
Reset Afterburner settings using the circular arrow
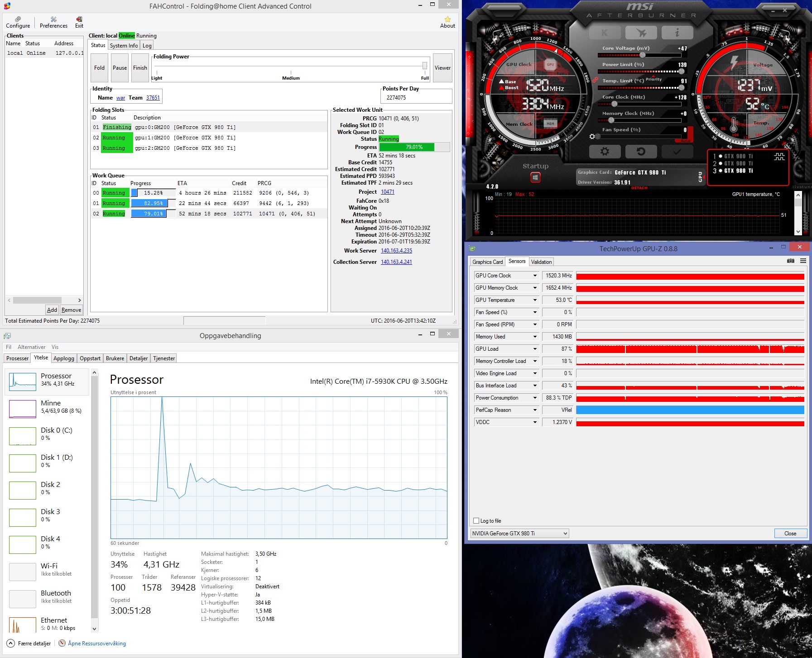641,152
